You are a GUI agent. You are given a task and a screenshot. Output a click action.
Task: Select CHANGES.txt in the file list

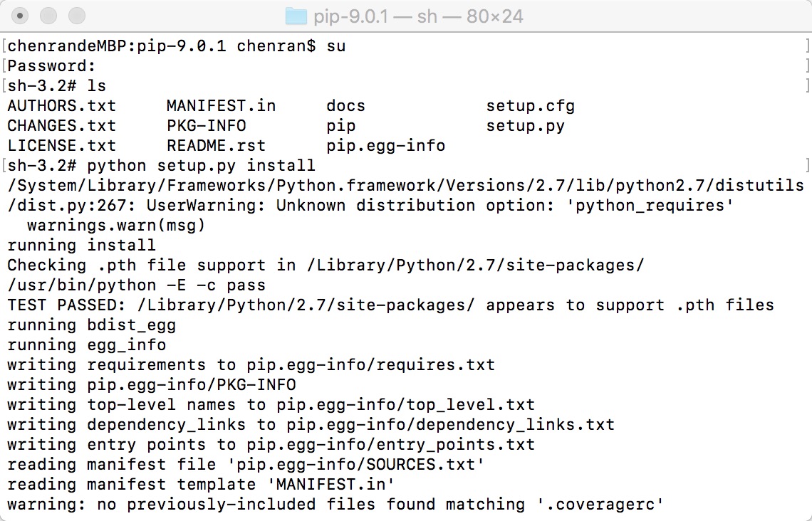[61, 125]
